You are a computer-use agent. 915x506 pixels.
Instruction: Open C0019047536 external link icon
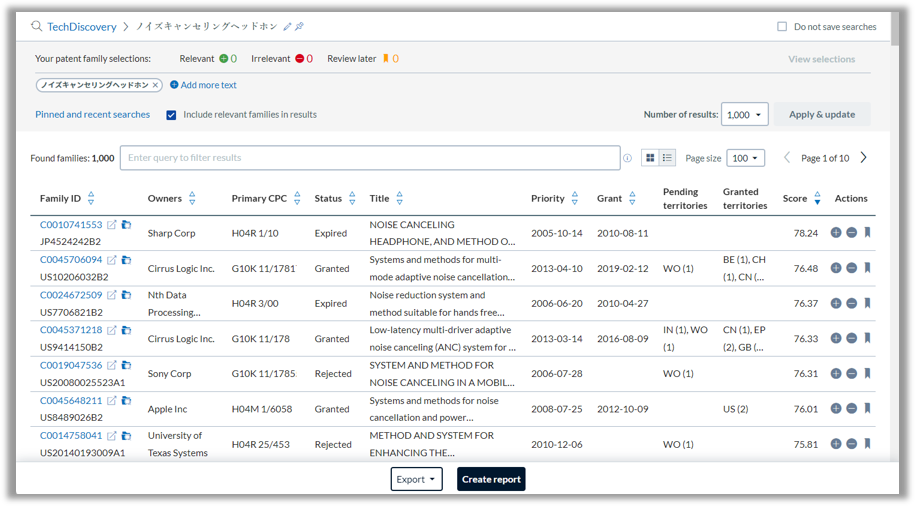coord(111,365)
